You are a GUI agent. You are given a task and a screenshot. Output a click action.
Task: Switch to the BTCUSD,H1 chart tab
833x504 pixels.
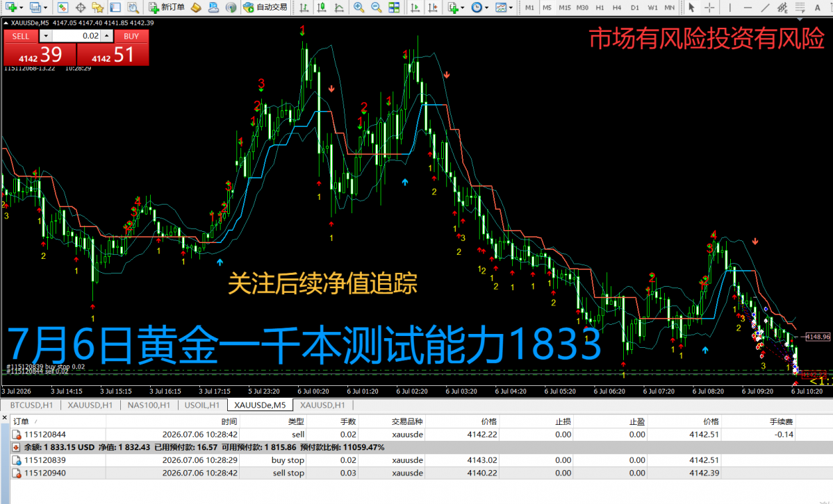(31, 405)
